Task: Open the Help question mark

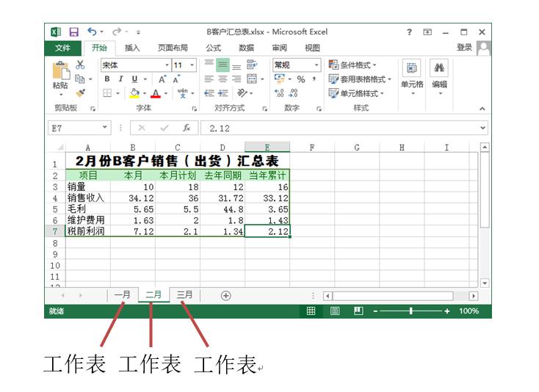Action: [x=409, y=32]
